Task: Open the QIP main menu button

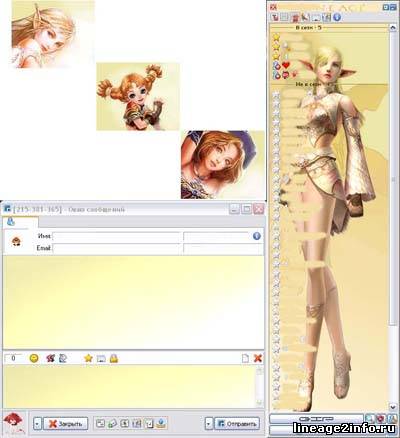Action: pyautogui.click(x=316, y=419)
